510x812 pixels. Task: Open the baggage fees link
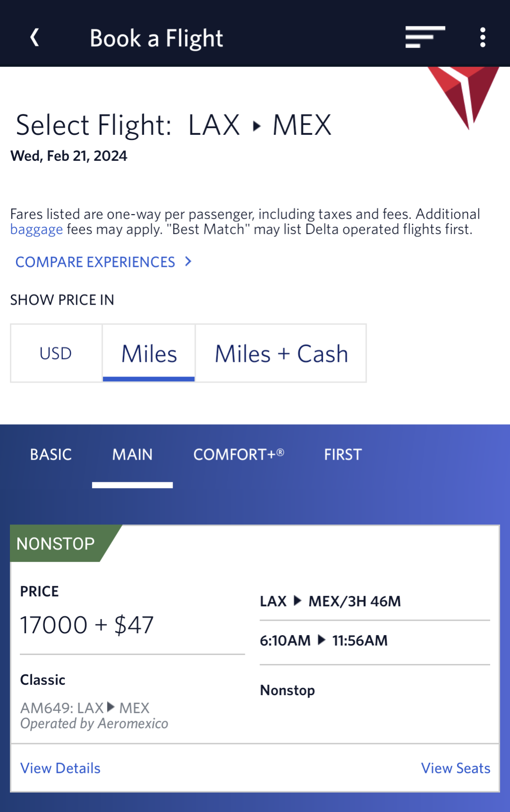click(36, 229)
